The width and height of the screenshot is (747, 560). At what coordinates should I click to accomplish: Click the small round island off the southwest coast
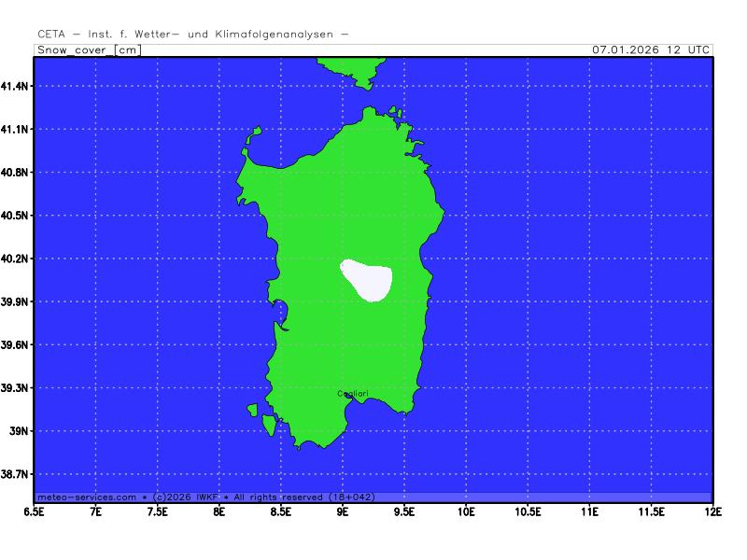click(252, 410)
